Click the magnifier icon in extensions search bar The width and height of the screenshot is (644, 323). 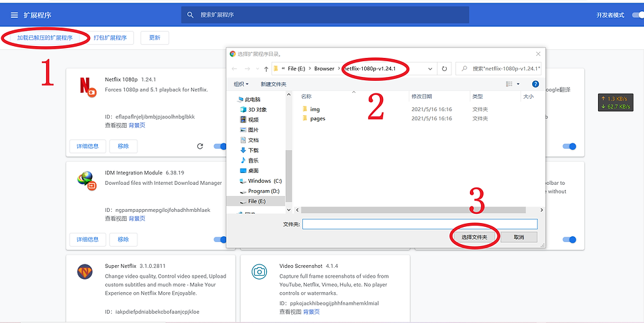pos(190,14)
